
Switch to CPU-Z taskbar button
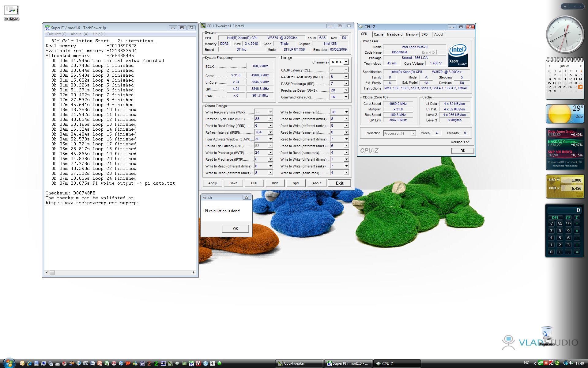tap(397, 363)
